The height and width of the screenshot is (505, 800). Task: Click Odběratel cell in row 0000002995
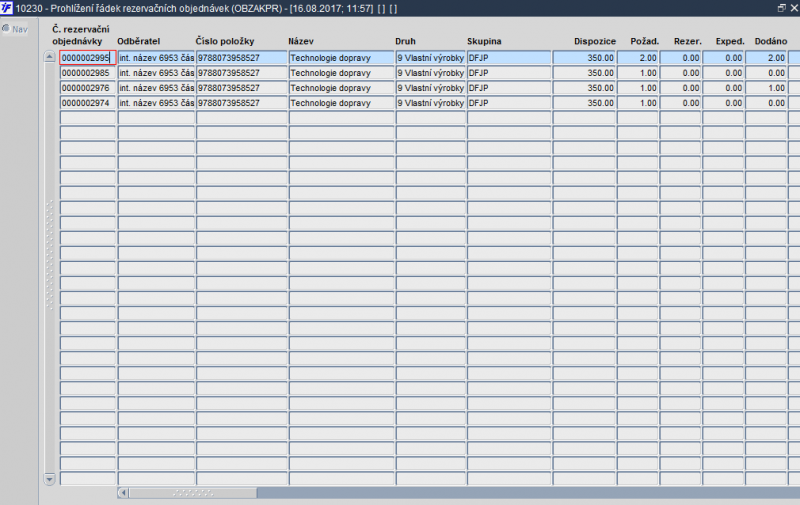coord(157,58)
